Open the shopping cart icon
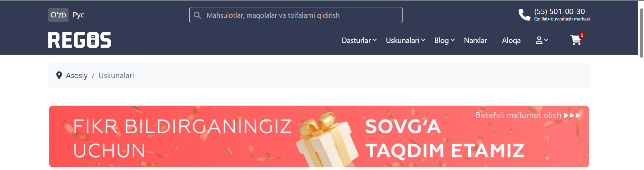 tap(576, 40)
